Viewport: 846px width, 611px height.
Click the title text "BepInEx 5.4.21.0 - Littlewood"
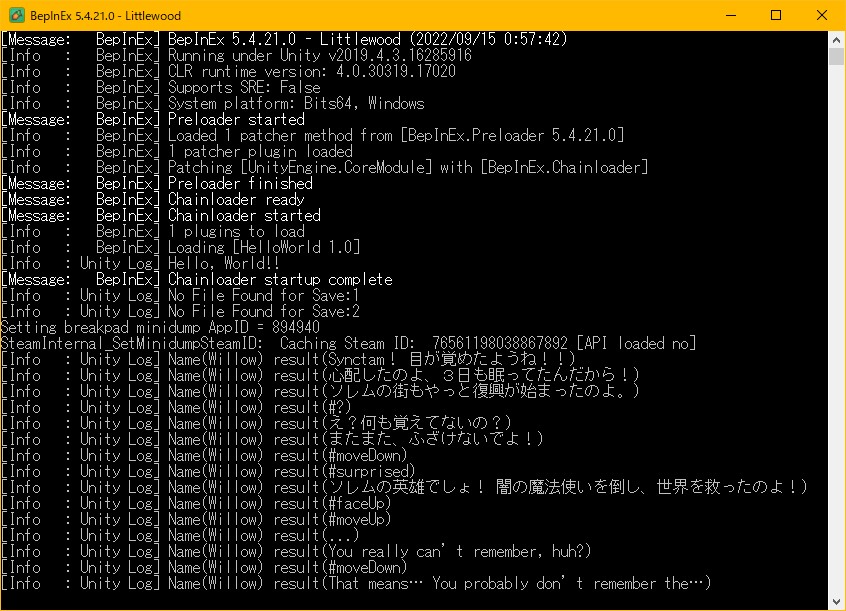105,16
